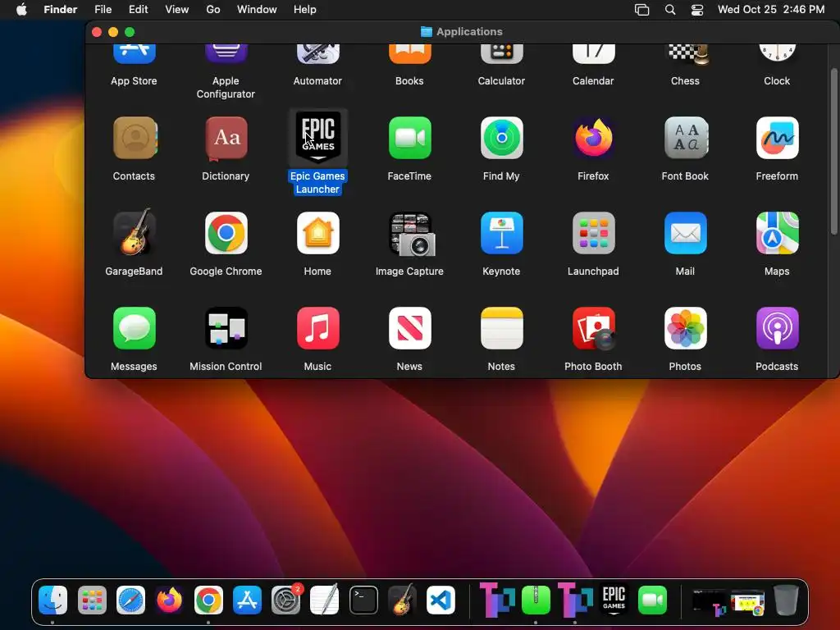Select the Music app icon
The height and width of the screenshot is (630, 840).
pos(318,328)
